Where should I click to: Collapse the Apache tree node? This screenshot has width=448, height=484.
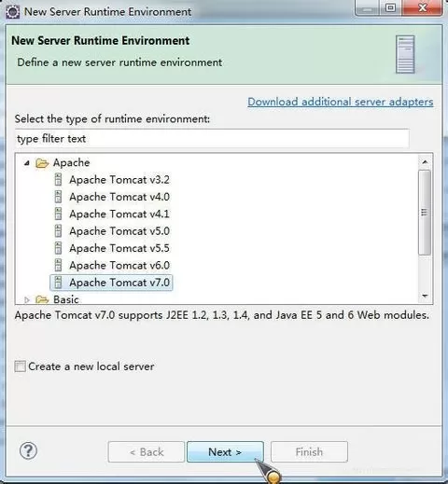(x=27, y=162)
